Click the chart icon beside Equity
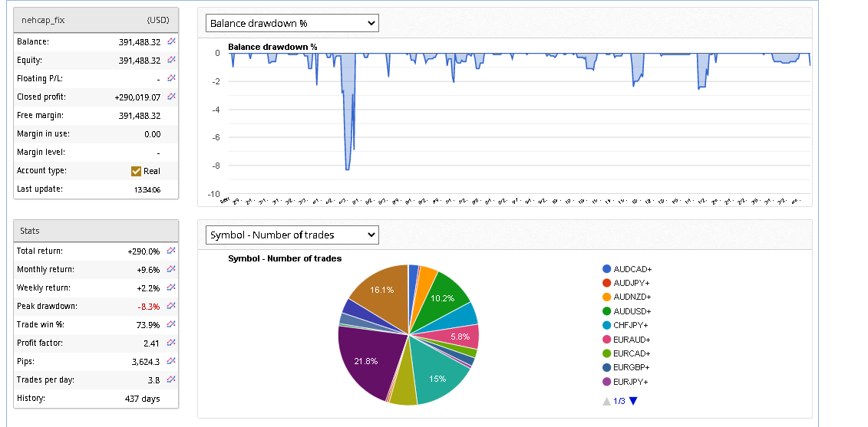 [171, 60]
